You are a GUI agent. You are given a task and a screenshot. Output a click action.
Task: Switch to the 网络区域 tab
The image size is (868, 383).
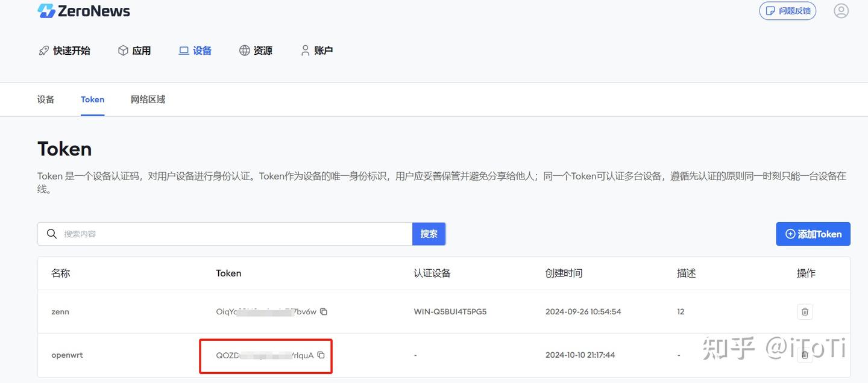(x=147, y=99)
